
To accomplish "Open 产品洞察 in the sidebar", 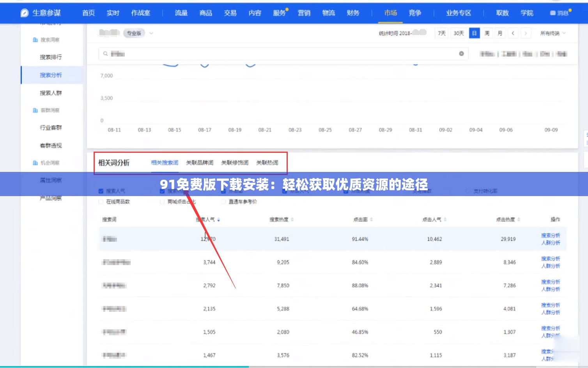I will point(51,198).
